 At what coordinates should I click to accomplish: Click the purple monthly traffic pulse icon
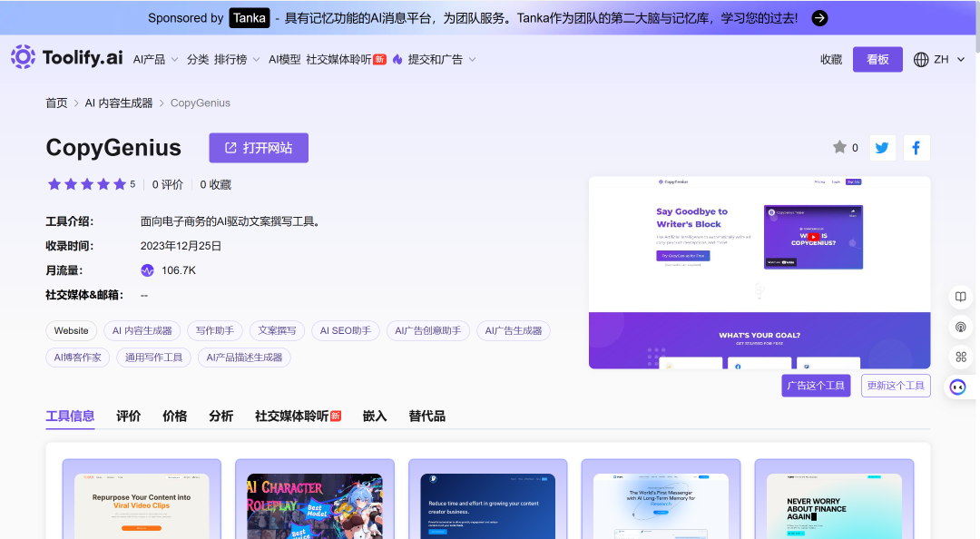tap(148, 270)
